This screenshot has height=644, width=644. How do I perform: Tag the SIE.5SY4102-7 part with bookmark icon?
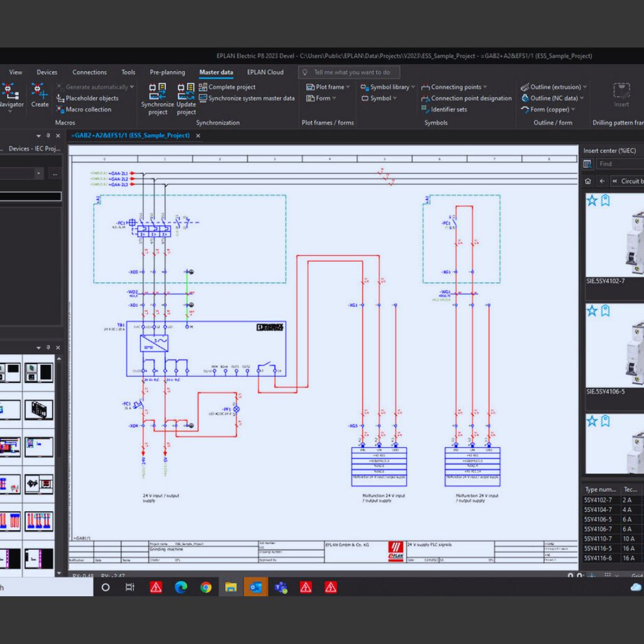tap(606, 201)
